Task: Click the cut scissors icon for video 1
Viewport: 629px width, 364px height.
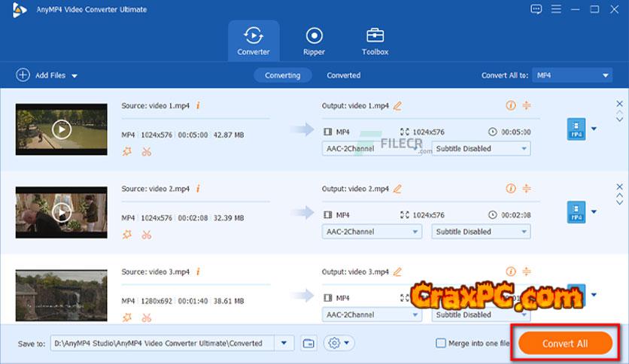Action: pos(146,152)
